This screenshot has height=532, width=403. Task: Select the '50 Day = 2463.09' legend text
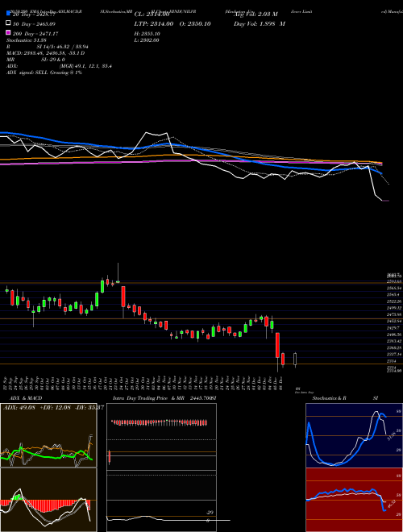click(34, 23)
